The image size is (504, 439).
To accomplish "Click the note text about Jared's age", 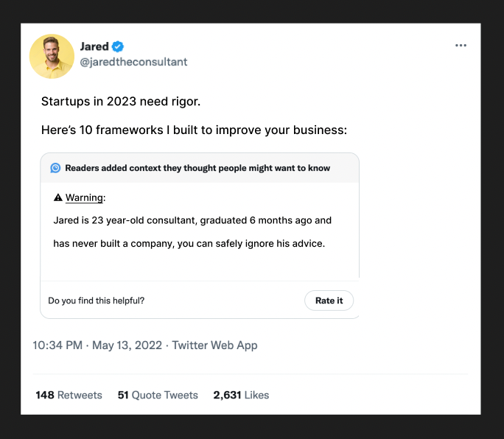I will click(x=192, y=220).
